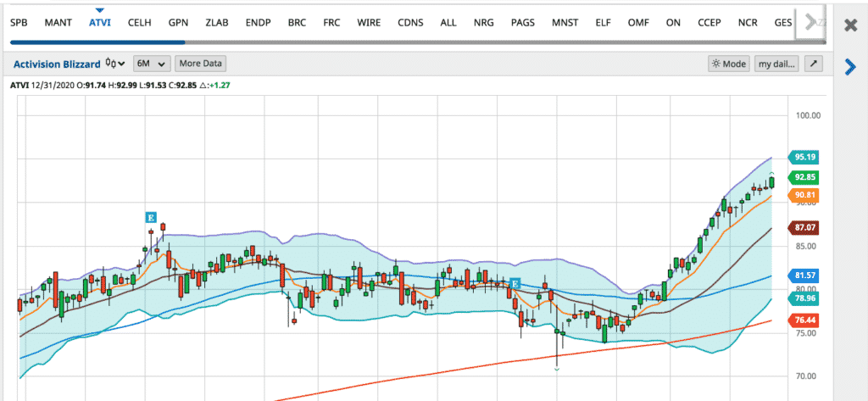Viewport: 868px width, 401px height.
Task: Close the panel with the X icon
Action: [850, 25]
